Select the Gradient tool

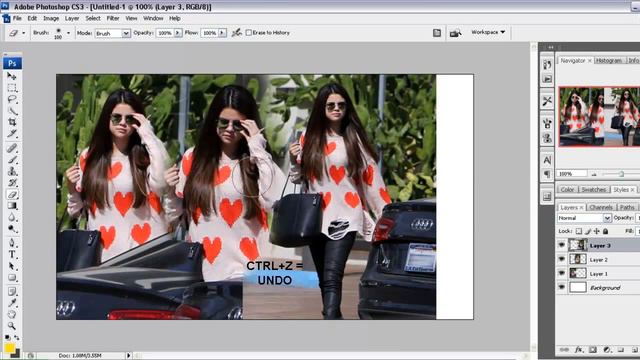(x=12, y=206)
